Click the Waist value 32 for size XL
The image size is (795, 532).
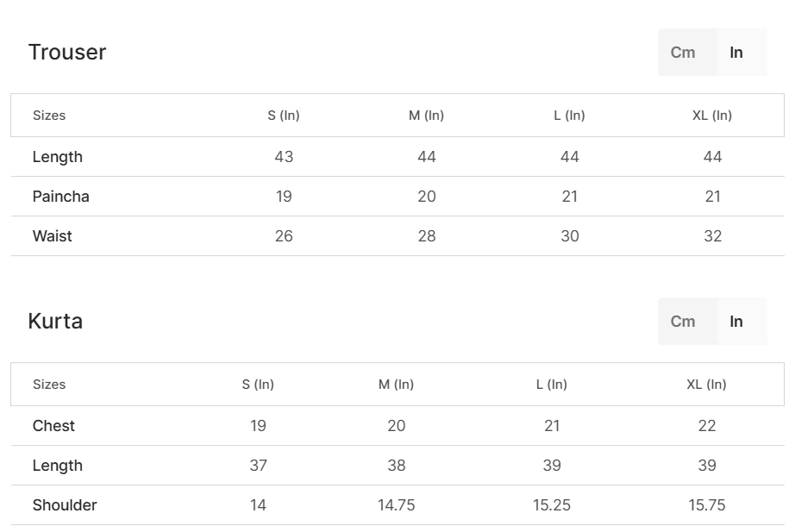(712, 236)
